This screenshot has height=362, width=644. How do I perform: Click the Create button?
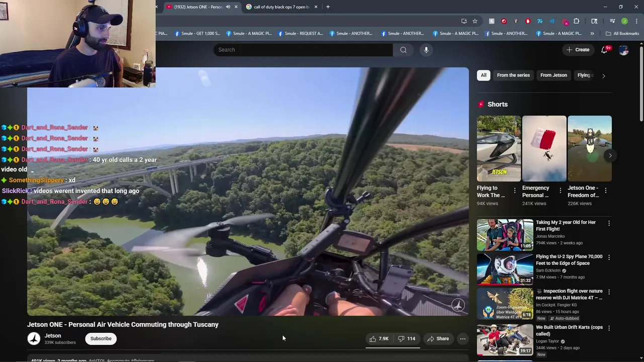tap(578, 50)
